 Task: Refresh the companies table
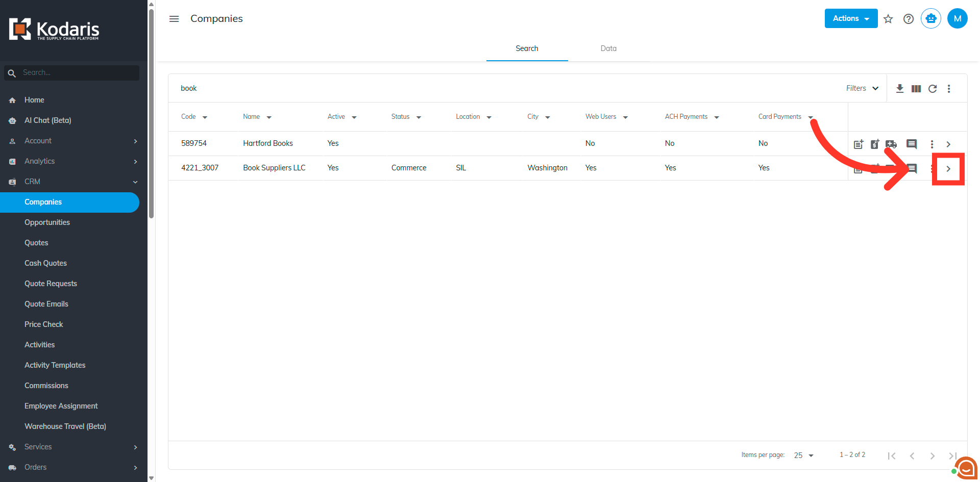(x=933, y=89)
